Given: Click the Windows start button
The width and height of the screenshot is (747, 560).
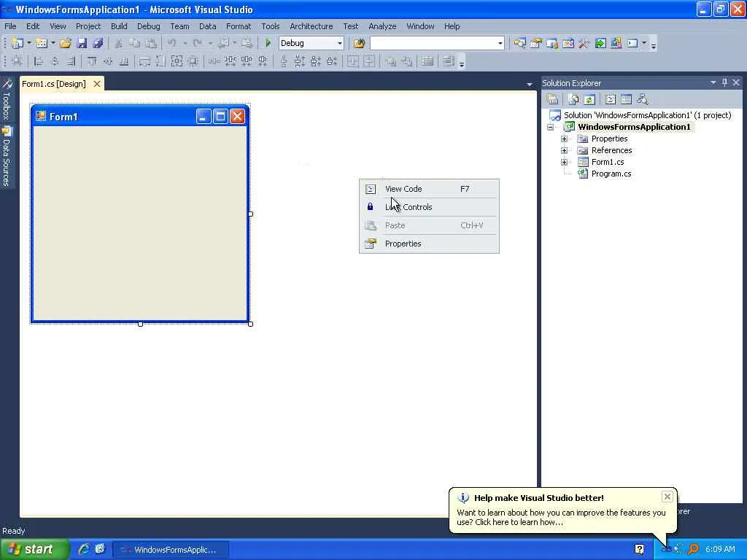Looking at the screenshot, I should click(x=35, y=550).
